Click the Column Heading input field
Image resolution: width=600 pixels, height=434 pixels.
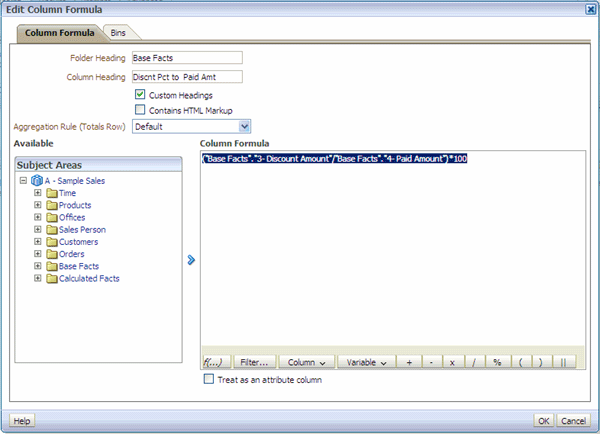(187, 77)
